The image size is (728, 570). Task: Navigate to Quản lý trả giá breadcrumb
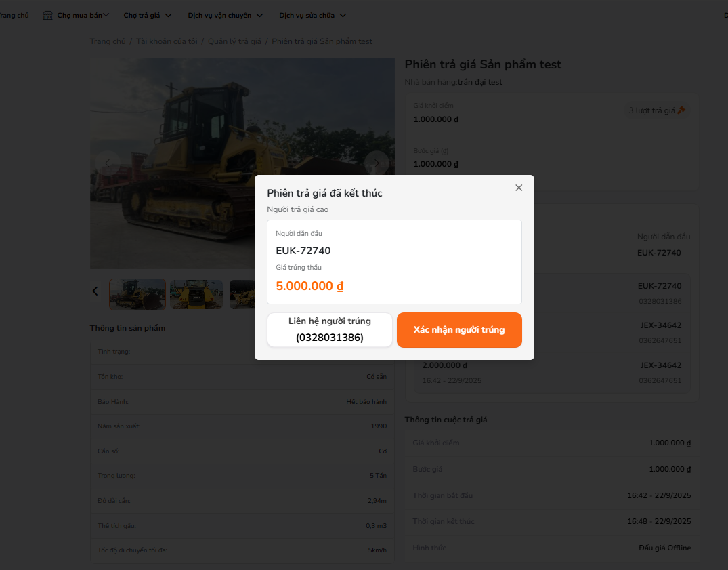234,41
